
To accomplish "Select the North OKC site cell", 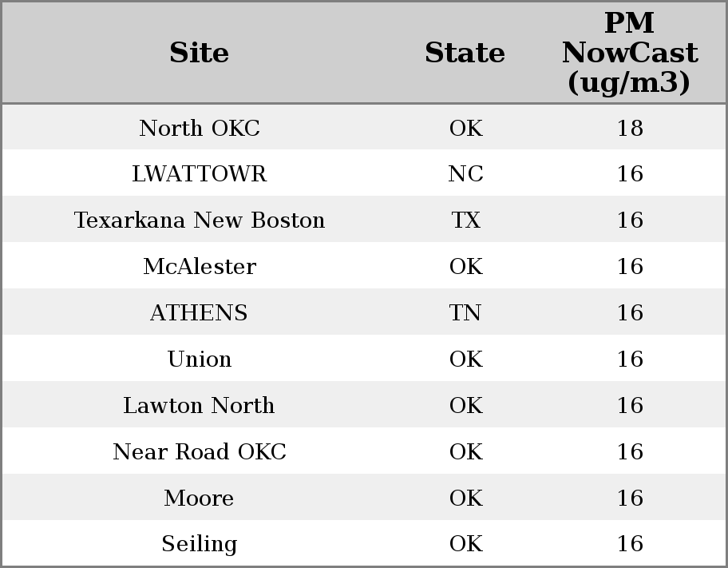I will coord(200,128).
